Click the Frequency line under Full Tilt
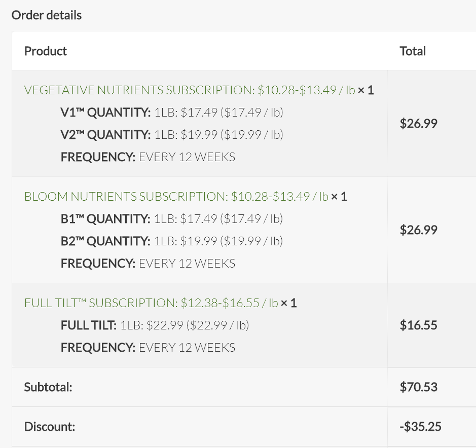 point(148,348)
